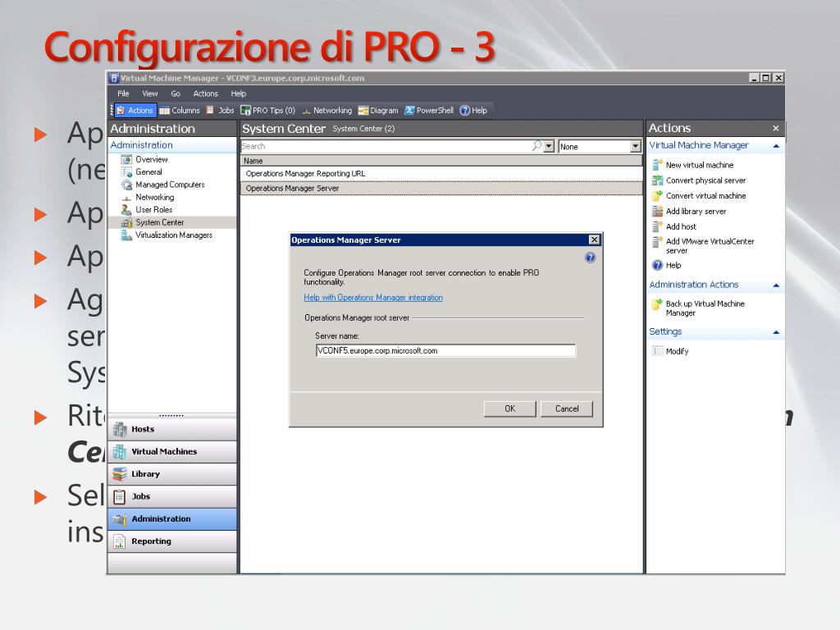Click Help in Actions pane
840x630 pixels.
click(x=667, y=265)
